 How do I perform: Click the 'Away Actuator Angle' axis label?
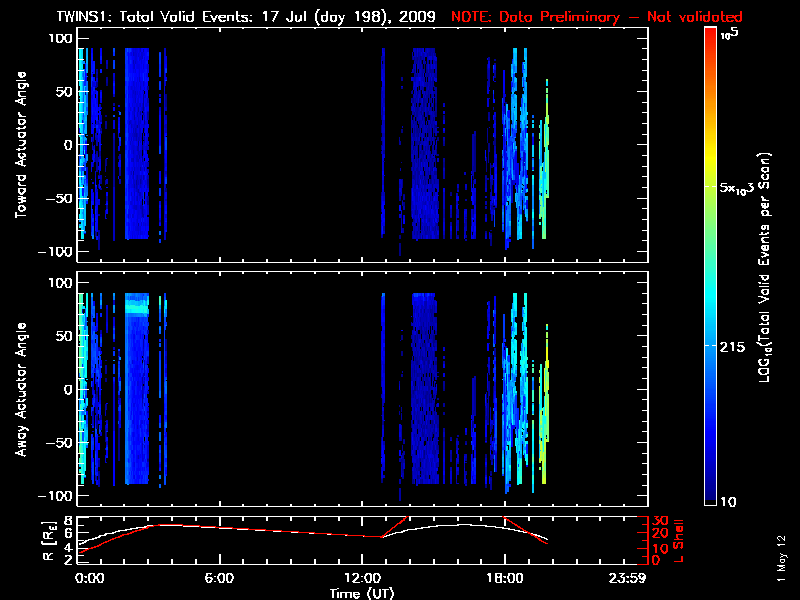pos(19,389)
